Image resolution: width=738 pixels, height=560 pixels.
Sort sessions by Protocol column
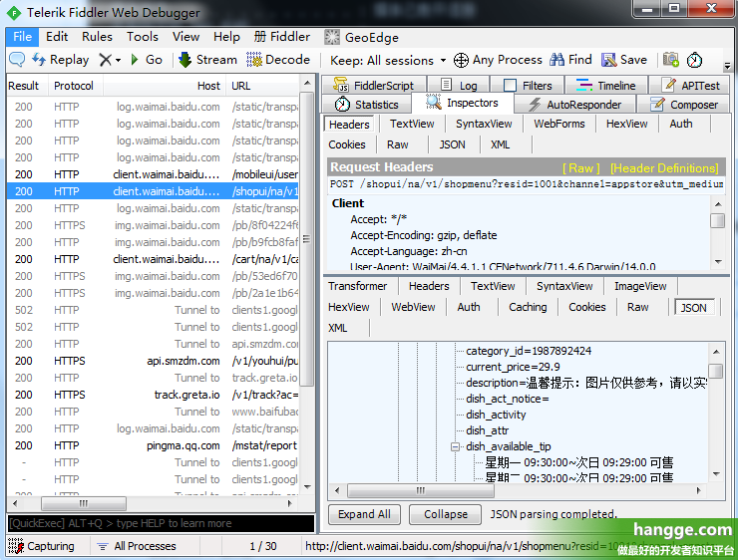point(74,86)
